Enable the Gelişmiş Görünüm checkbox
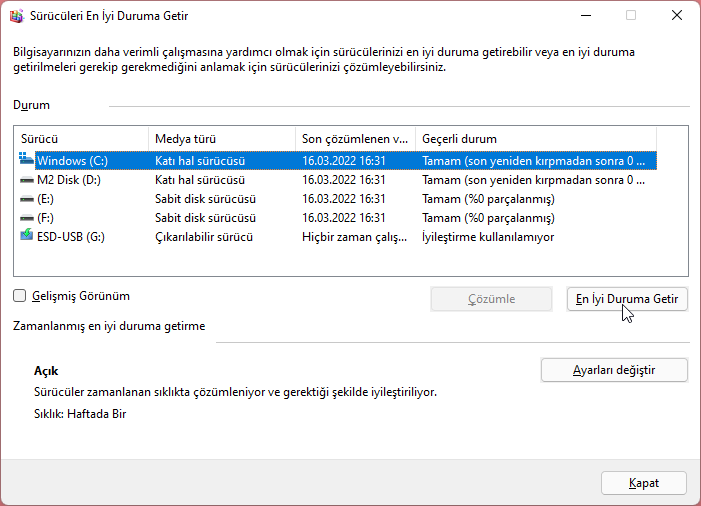This screenshot has height=506, width=701. tap(20, 296)
